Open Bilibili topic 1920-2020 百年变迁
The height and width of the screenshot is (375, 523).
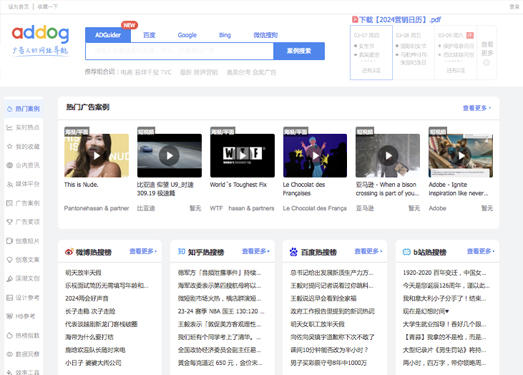tap(444, 273)
